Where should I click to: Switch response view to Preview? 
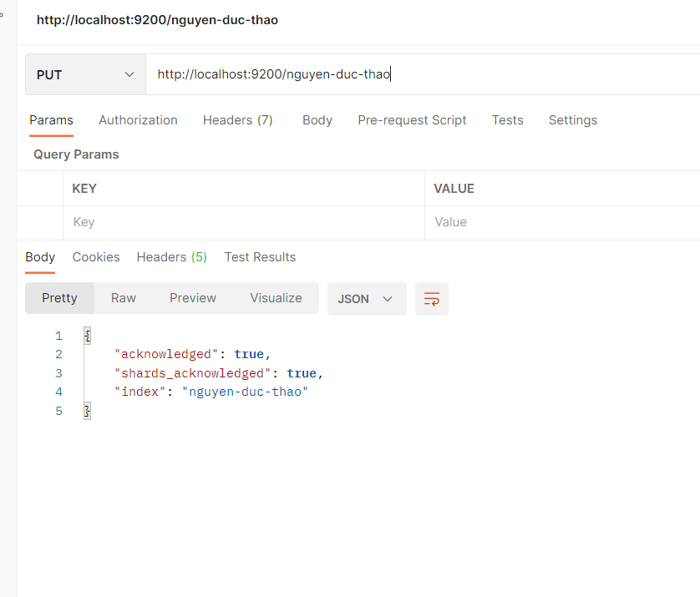coord(193,298)
